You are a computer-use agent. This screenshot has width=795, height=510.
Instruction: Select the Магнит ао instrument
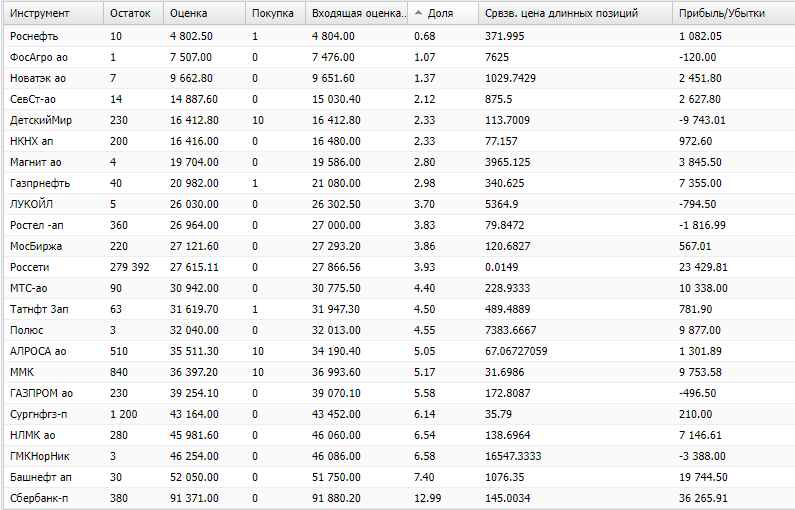[35, 163]
